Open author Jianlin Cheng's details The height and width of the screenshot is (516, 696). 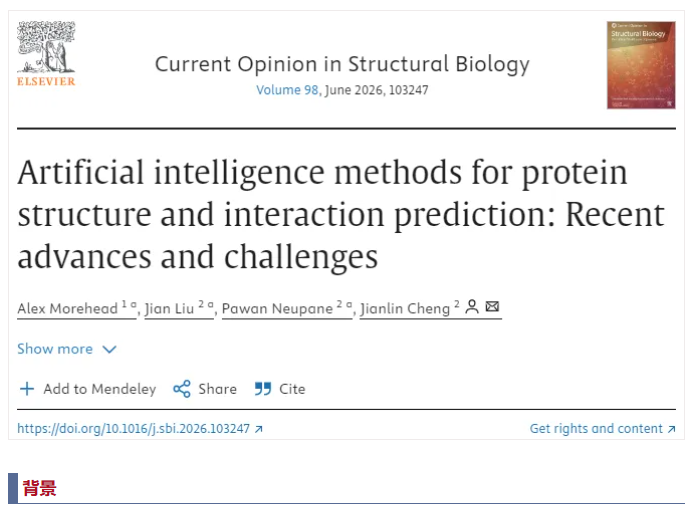[405, 308]
